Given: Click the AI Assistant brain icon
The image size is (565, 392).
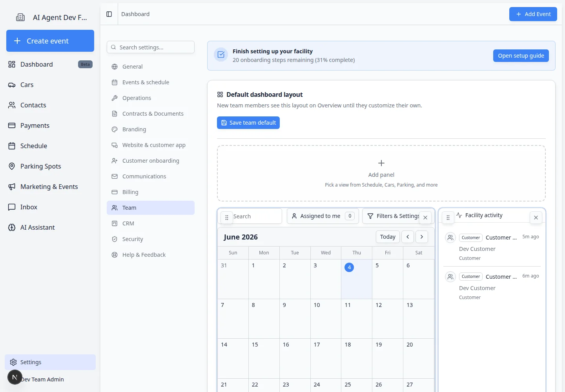Looking at the screenshot, I should [12, 227].
